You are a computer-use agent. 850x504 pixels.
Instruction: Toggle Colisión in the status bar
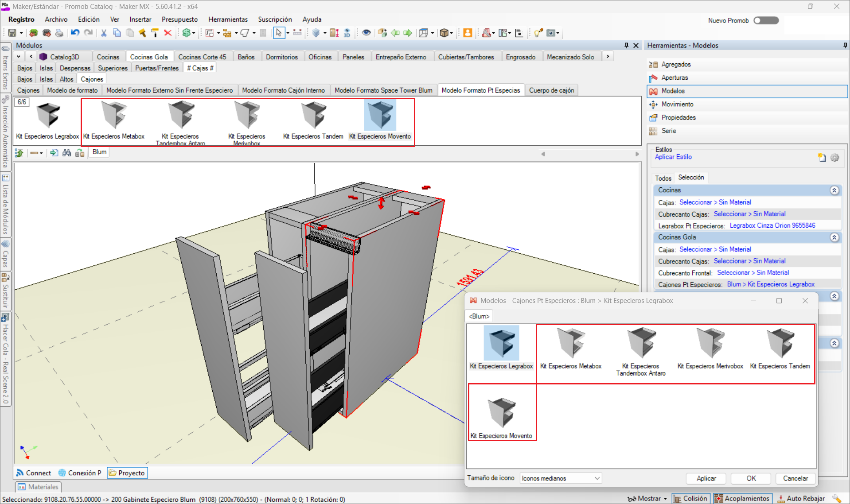coord(690,498)
